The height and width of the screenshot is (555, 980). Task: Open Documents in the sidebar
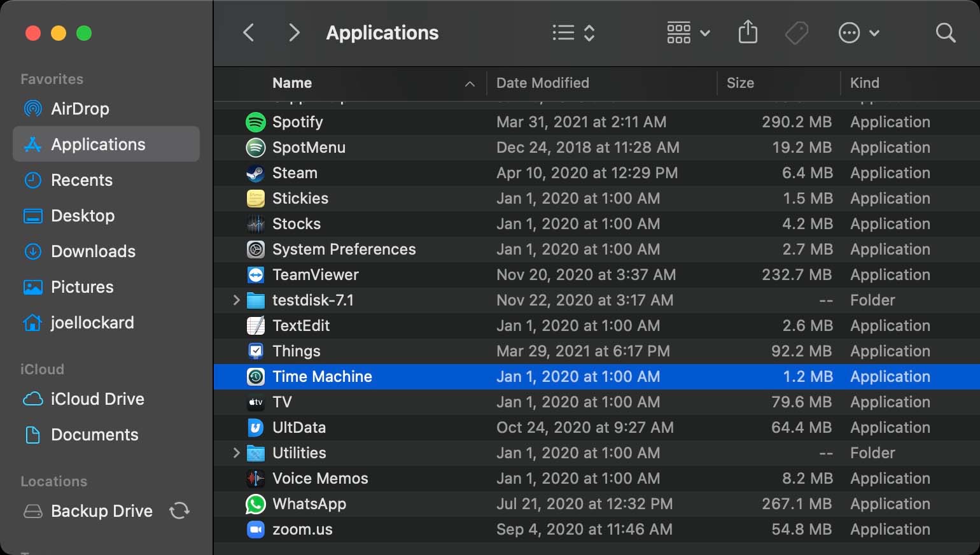(106, 435)
